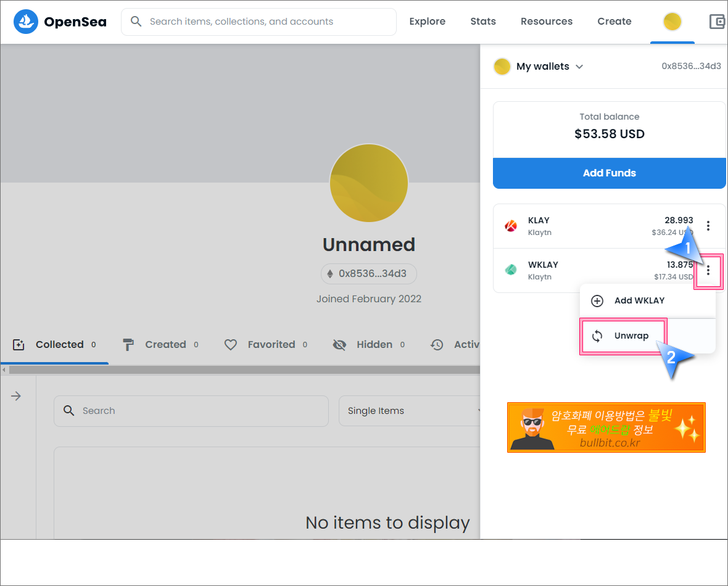Open the Create page
728x586 pixels.
(614, 22)
